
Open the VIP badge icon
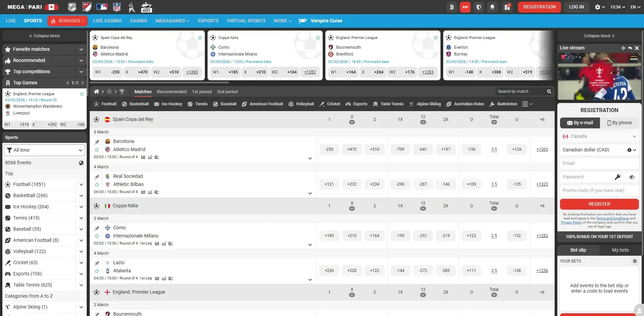[465, 7]
